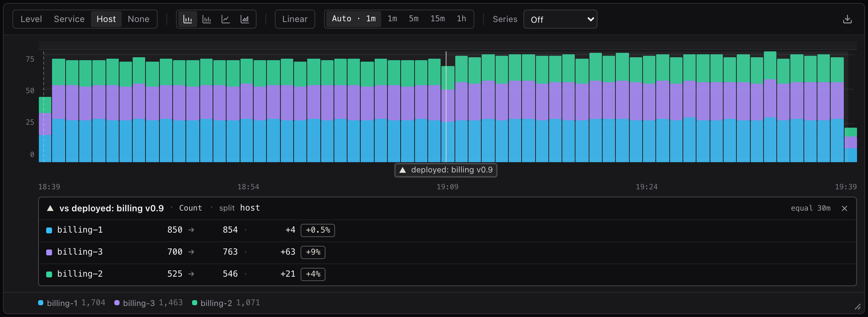The height and width of the screenshot is (317, 868).
Task: Click the triangle icon in comparison panel header
Action: pos(50,208)
